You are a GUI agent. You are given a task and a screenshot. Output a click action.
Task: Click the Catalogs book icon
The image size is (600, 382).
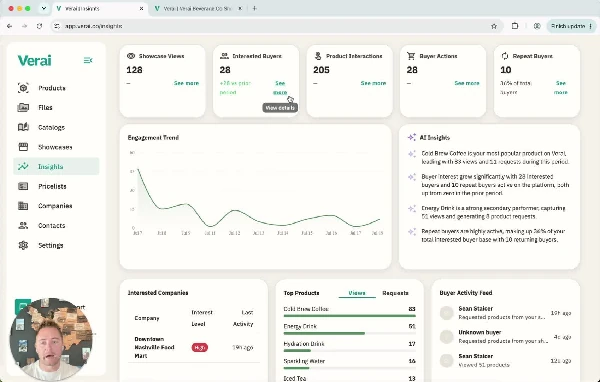pos(23,127)
